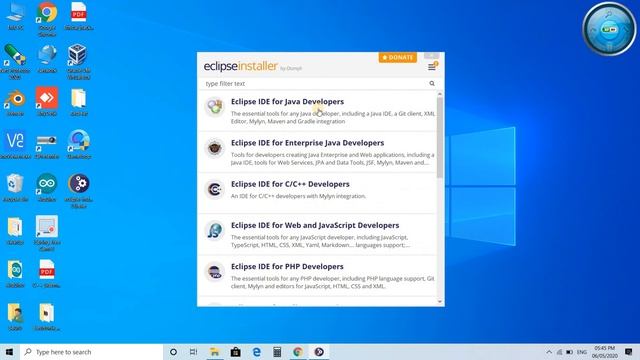Open the Eclipse installer desktop icon with gears
Image resolution: width=640 pixels, height=360 pixels.
click(x=78, y=190)
